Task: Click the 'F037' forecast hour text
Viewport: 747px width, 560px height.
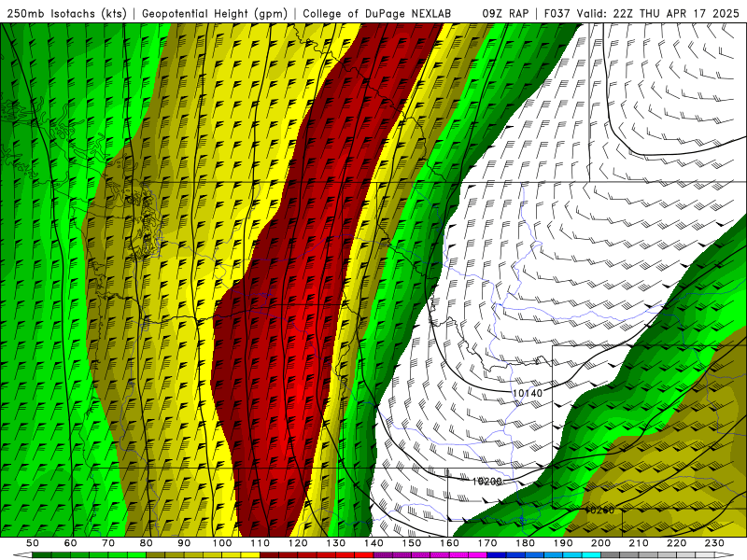Action: point(557,13)
